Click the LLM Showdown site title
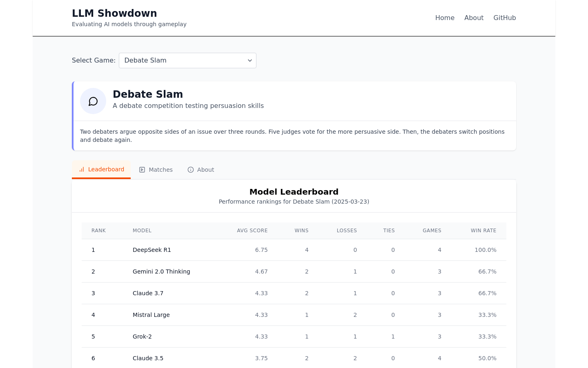 114,13
